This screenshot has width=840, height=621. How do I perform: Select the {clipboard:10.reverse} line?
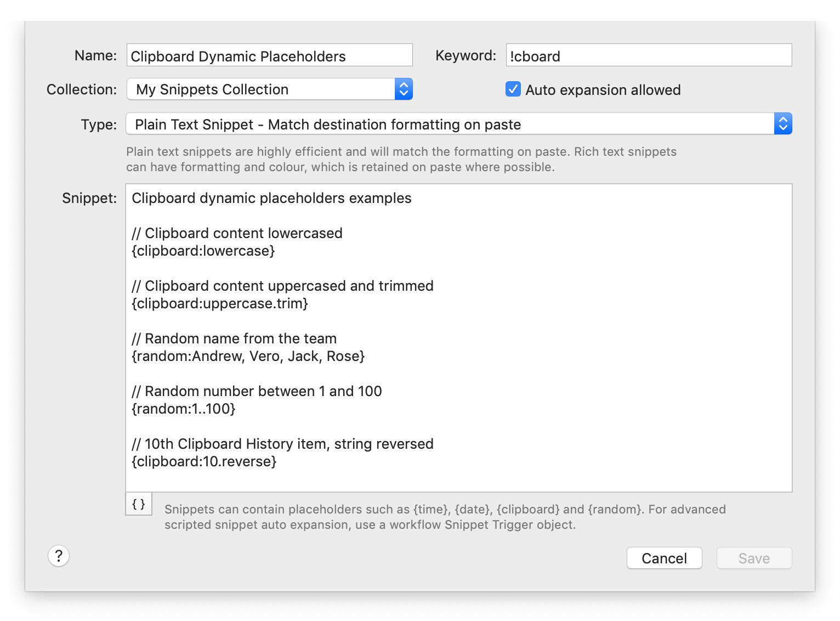pos(202,461)
